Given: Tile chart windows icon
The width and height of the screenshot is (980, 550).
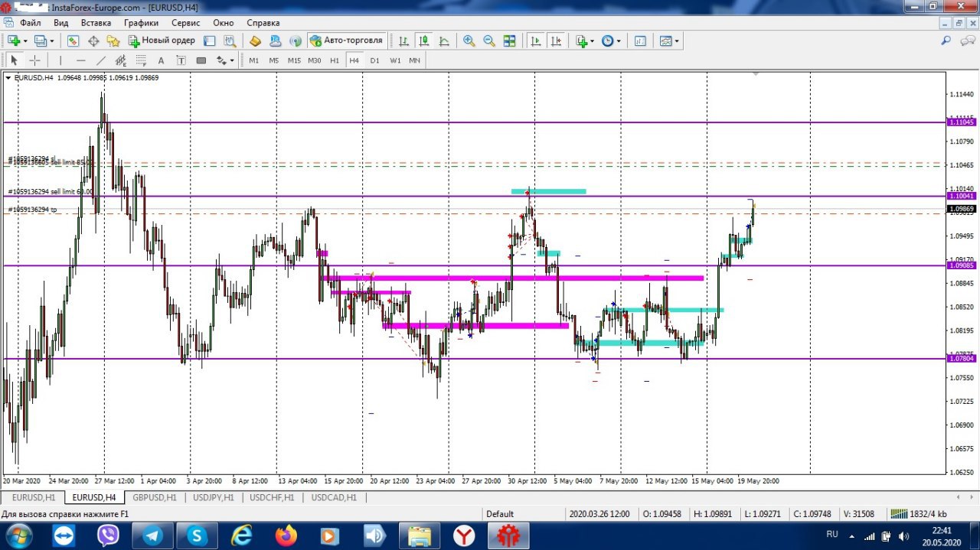Looking at the screenshot, I should [x=509, y=41].
